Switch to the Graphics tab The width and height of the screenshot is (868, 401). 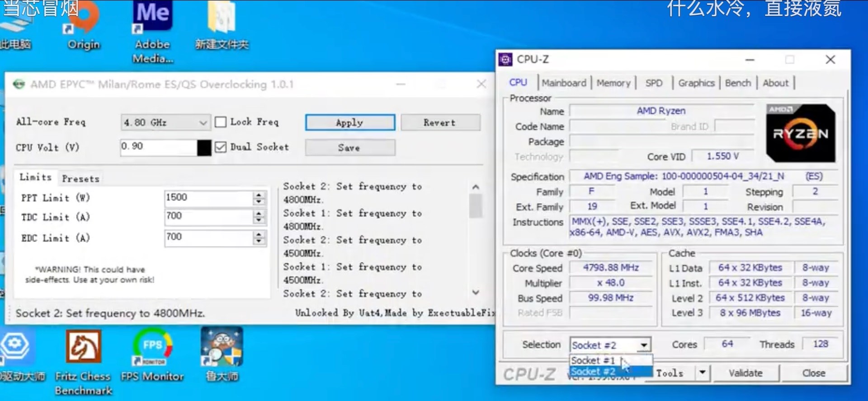tap(696, 83)
